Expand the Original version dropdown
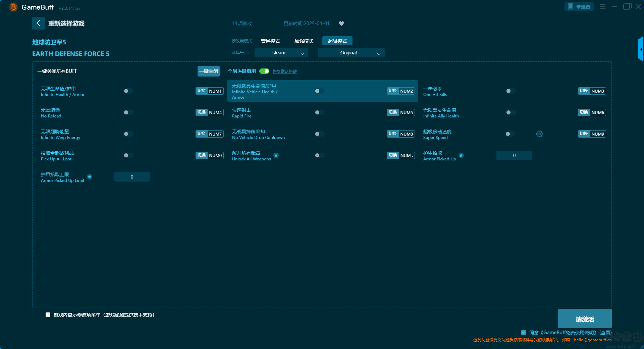 (x=351, y=53)
